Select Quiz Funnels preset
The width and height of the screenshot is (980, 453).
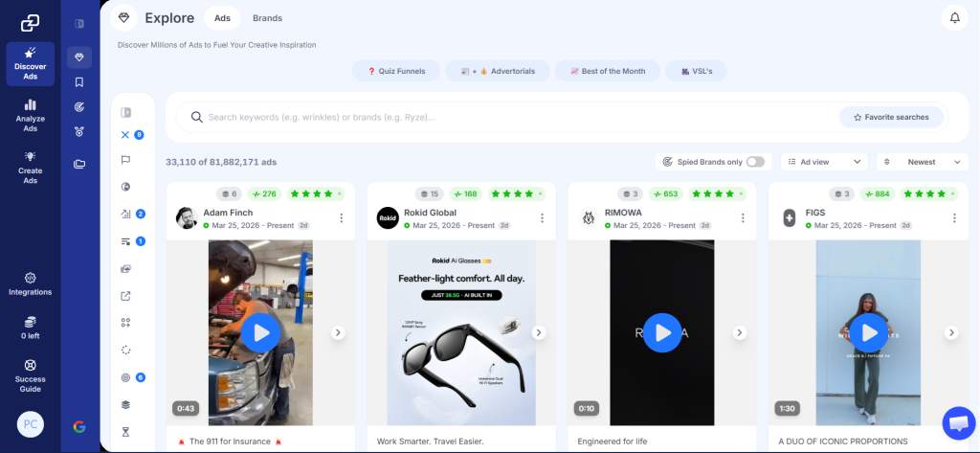click(396, 71)
